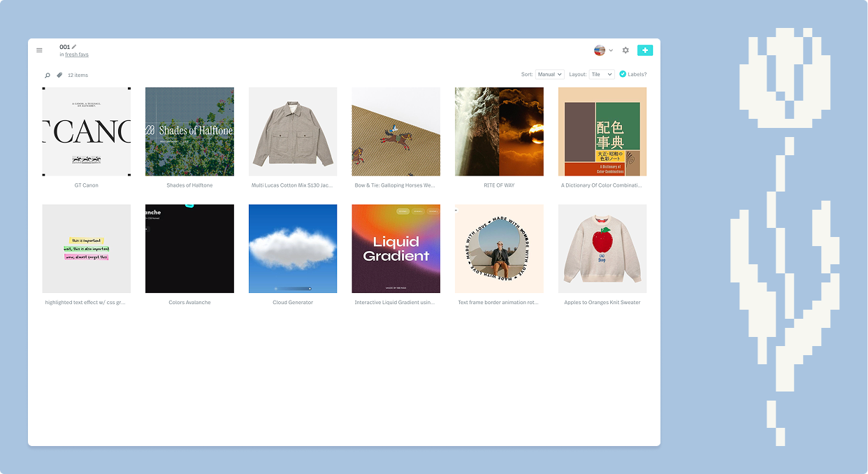The width and height of the screenshot is (868, 474).
Task: Open the GT Canon thumbnail
Action: [x=86, y=131]
